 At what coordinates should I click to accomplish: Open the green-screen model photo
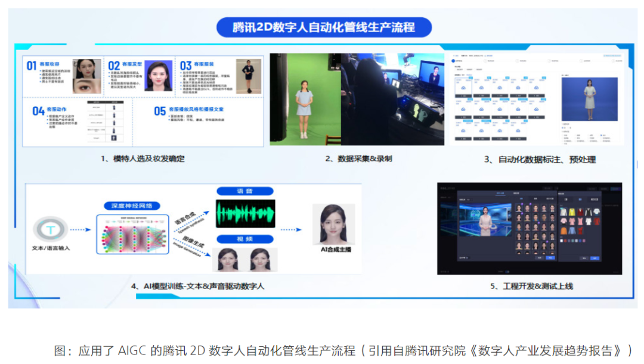(305, 99)
